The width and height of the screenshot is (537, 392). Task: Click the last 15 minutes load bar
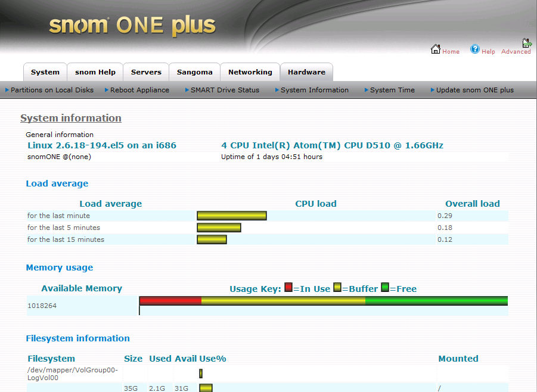pyautogui.click(x=212, y=239)
